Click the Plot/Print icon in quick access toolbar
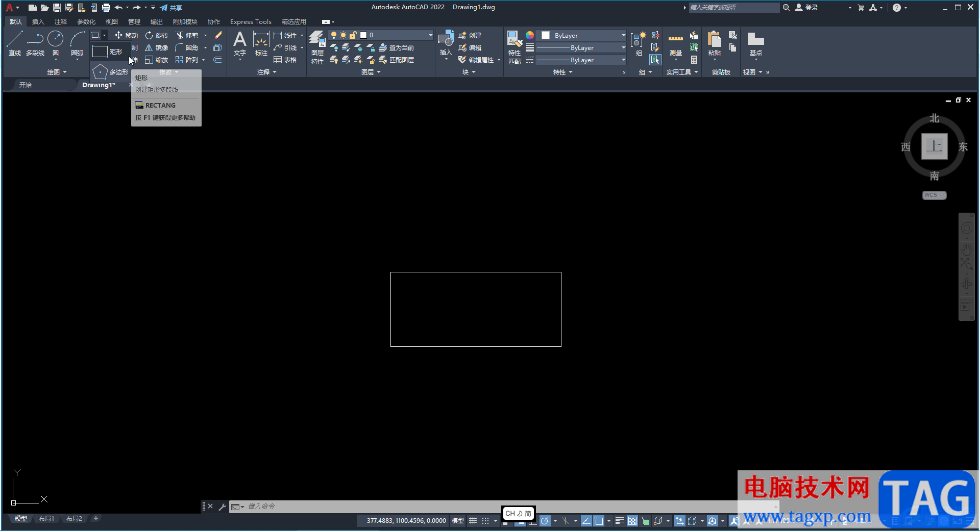Viewport: 980px width, 531px height. coord(106,7)
